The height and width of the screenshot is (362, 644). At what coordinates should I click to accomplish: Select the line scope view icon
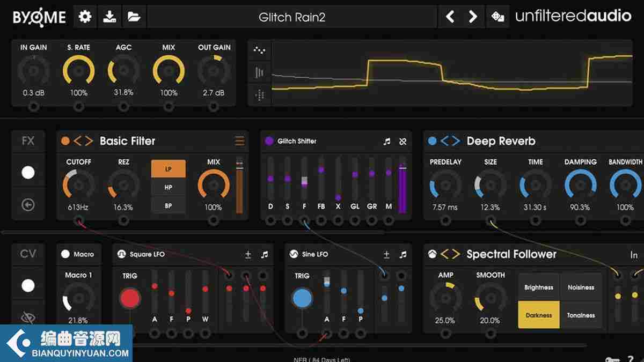pyautogui.click(x=260, y=50)
